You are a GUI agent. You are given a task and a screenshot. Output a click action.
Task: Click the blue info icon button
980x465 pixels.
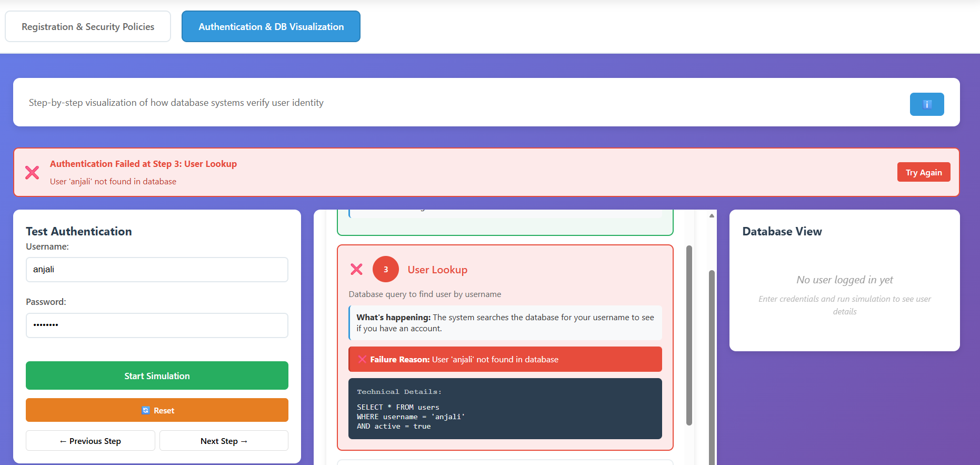click(926, 104)
